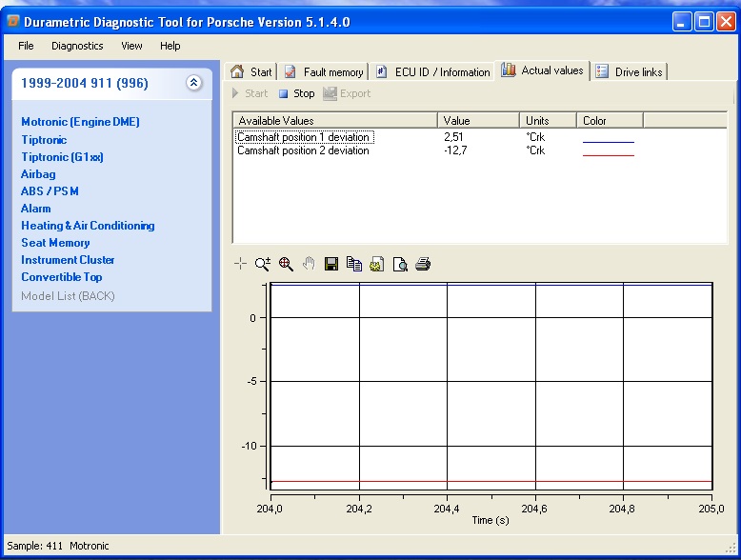Click the Color column header
This screenshot has height=560, width=741.
(x=610, y=121)
